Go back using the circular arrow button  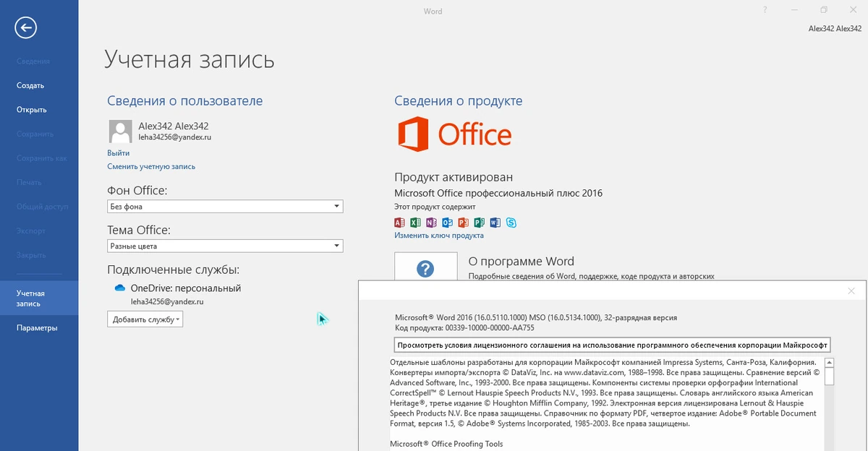pyautogui.click(x=26, y=28)
